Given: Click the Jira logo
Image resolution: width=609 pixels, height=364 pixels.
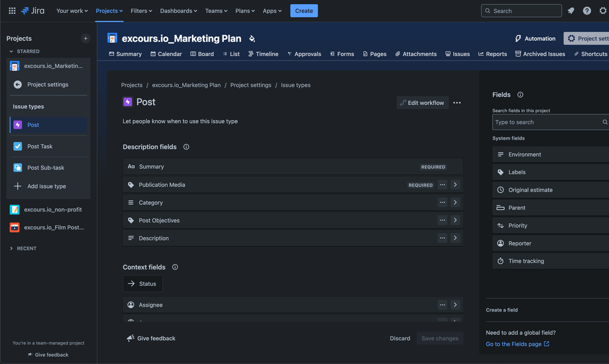Looking at the screenshot, I should (x=33, y=11).
